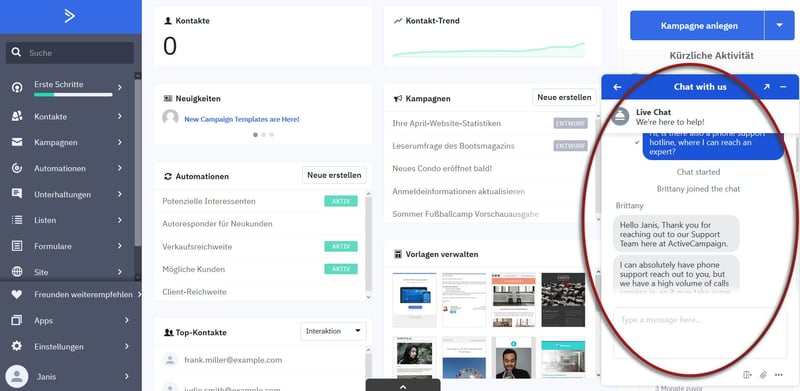Image resolution: width=800 pixels, height=391 pixels.
Task: Click the search magnifier icon
Action: click(16, 52)
